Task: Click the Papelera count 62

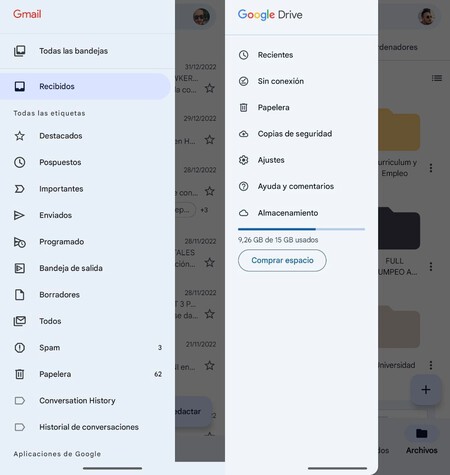Action: [158, 374]
